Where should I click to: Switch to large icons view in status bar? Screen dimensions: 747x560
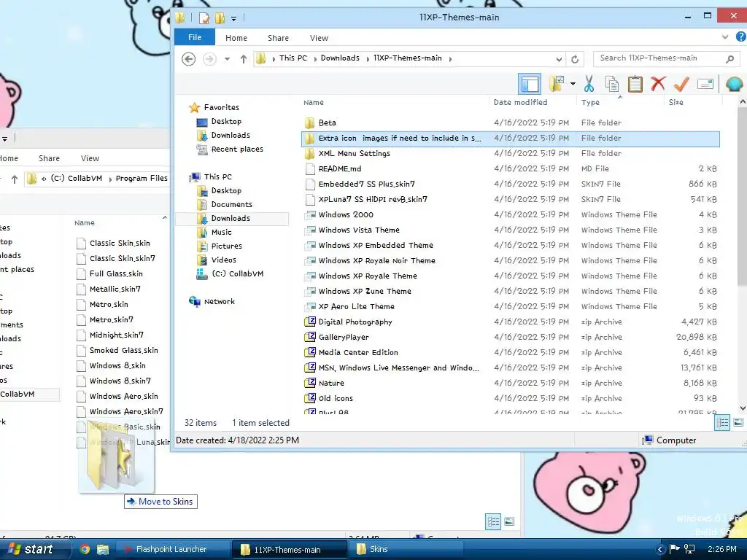[x=738, y=423]
